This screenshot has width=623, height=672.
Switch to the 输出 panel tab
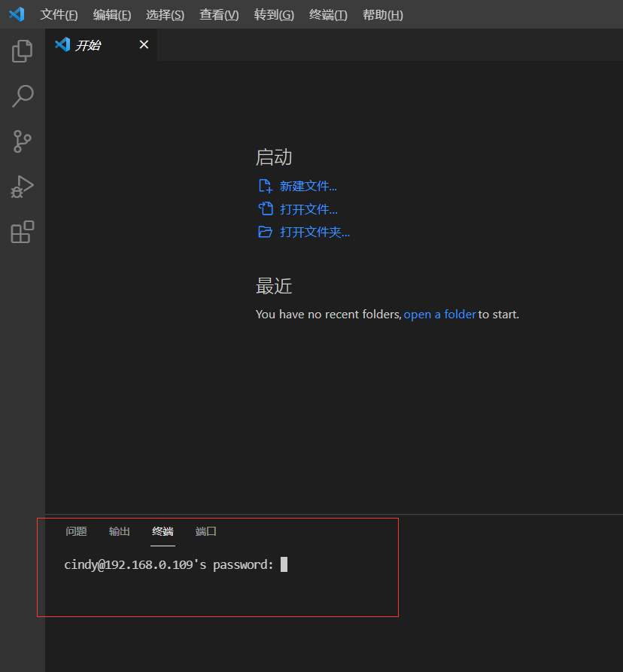click(x=119, y=531)
